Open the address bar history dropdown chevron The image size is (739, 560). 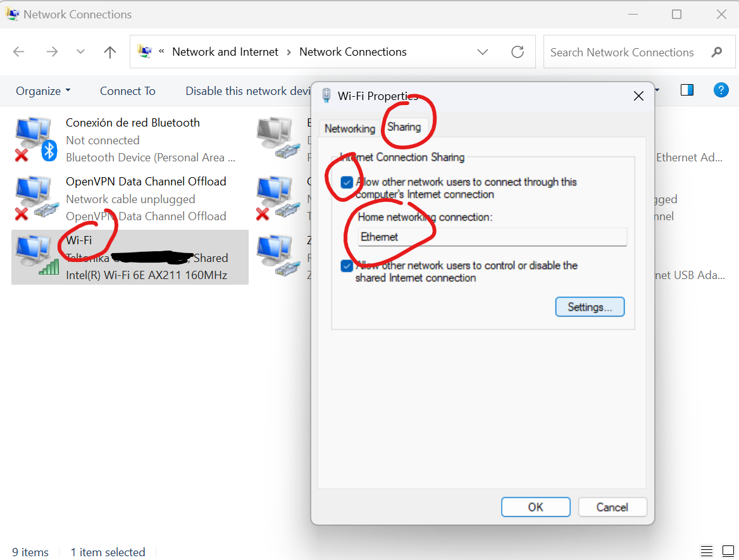(483, 52)
